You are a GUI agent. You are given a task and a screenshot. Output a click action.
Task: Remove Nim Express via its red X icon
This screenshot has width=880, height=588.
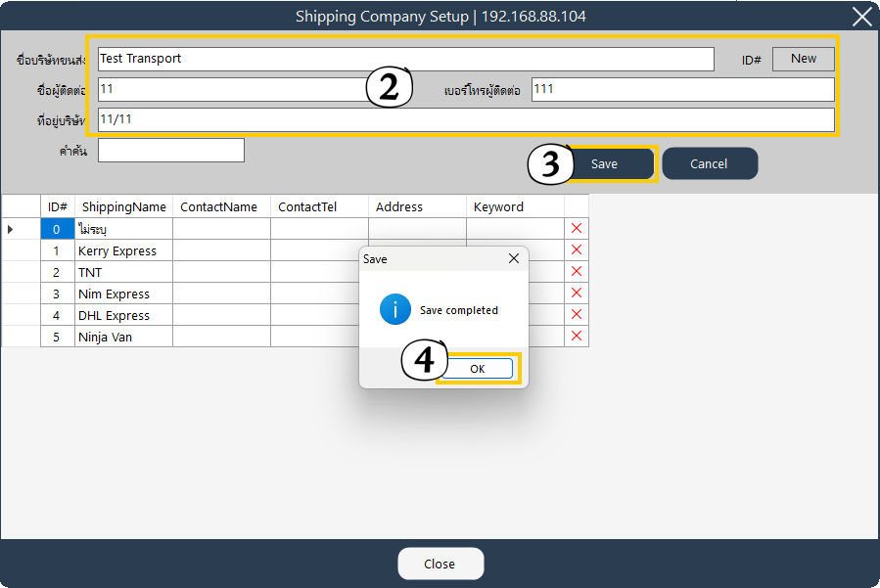[x=577, y=294]
